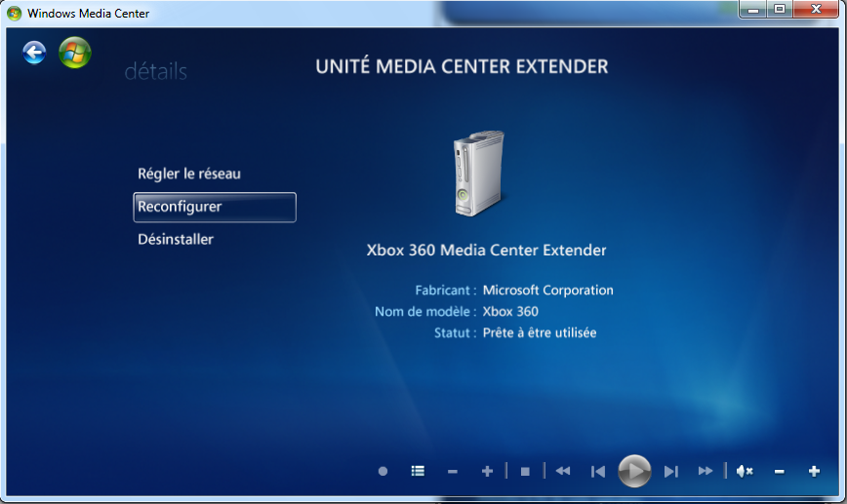Skip to next track button
847x504 pixels.
click(x=671, y=472)
